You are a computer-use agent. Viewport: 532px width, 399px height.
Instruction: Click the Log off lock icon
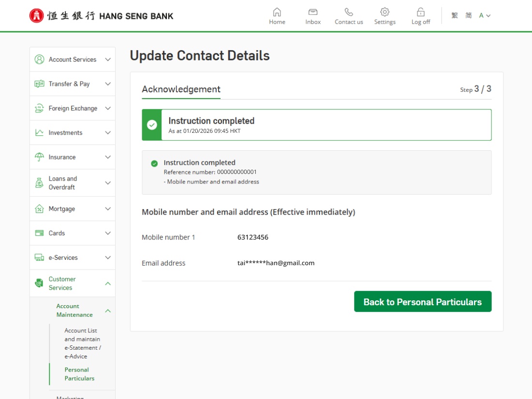pyautogui.click(x=421, y=12)
